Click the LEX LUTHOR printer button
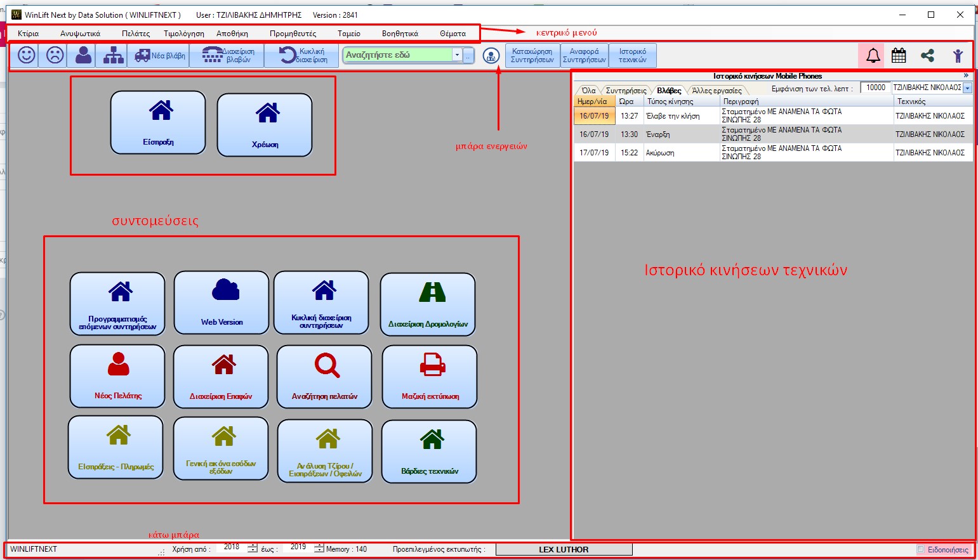The image size is (978, 560). (564, 549)
